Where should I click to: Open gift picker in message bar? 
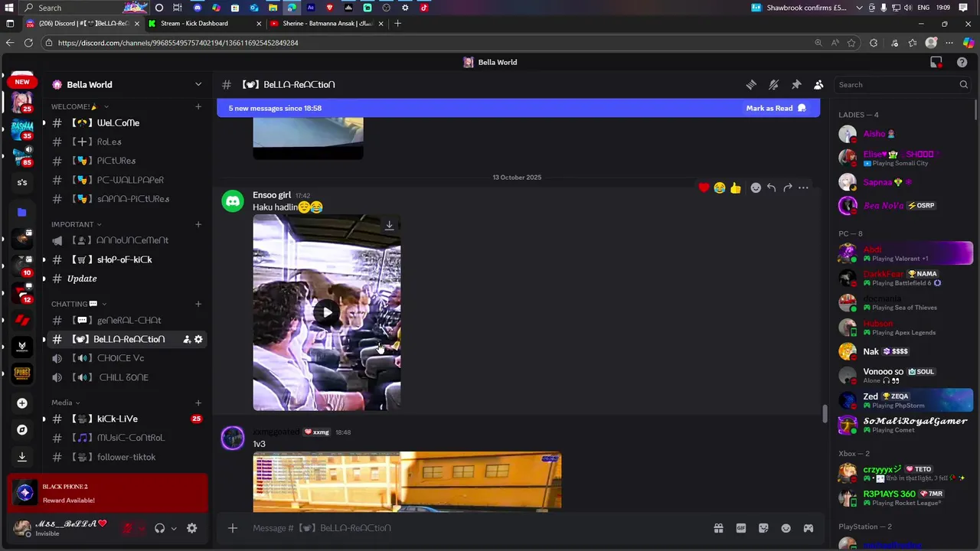(718, 528)
